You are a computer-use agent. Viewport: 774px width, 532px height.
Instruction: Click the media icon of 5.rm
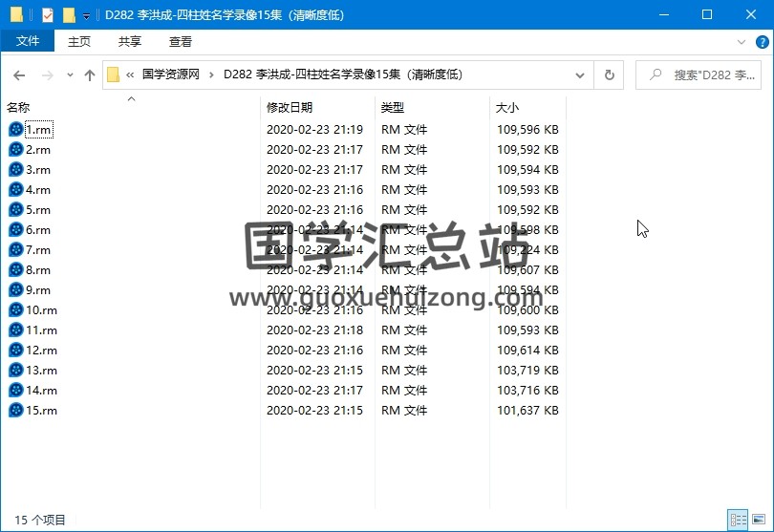16,210
